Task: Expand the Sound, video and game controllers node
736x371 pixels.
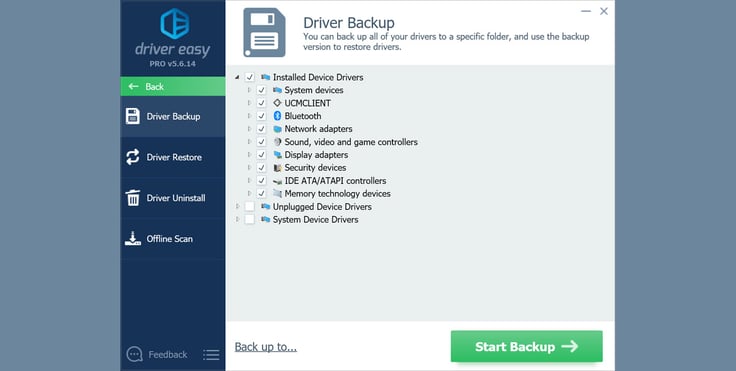Action: pyautogui.click(x=249, y=142)
